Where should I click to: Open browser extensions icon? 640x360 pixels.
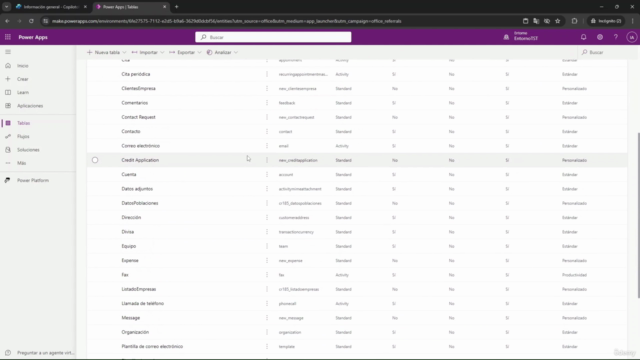pyautogui.click(x=574, y=21)
